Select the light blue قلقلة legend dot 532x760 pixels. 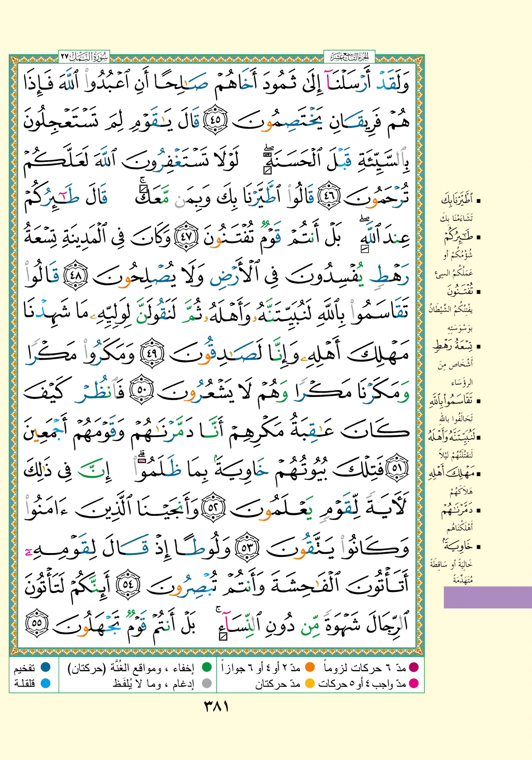click(45, 683)
